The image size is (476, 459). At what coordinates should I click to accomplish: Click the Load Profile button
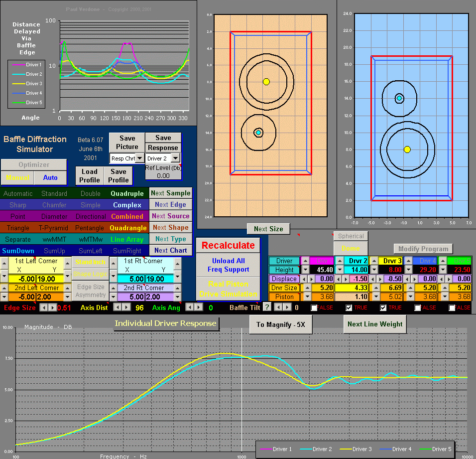(90, 175)
